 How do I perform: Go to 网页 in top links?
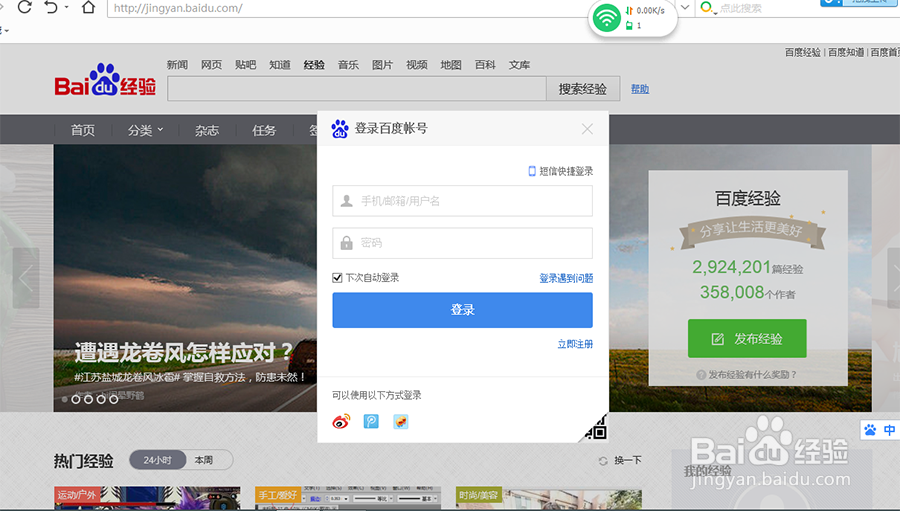click(211, 65)
